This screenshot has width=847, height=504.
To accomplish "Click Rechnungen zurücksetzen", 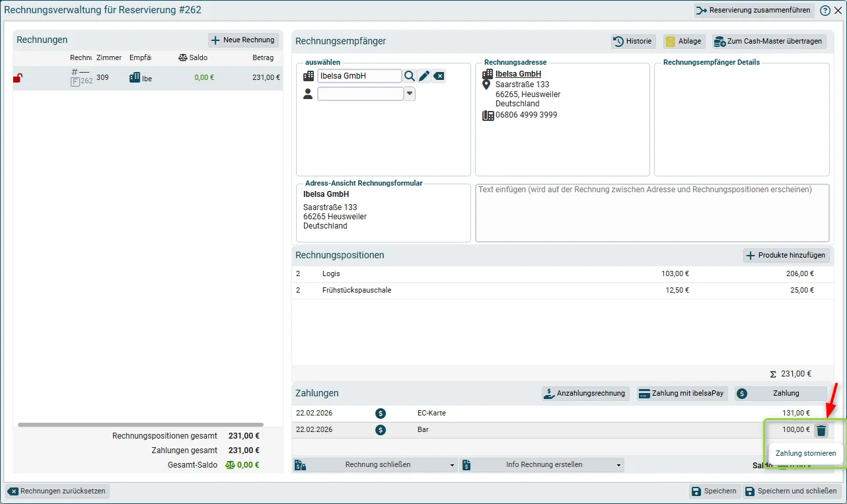I will [57, 491].
